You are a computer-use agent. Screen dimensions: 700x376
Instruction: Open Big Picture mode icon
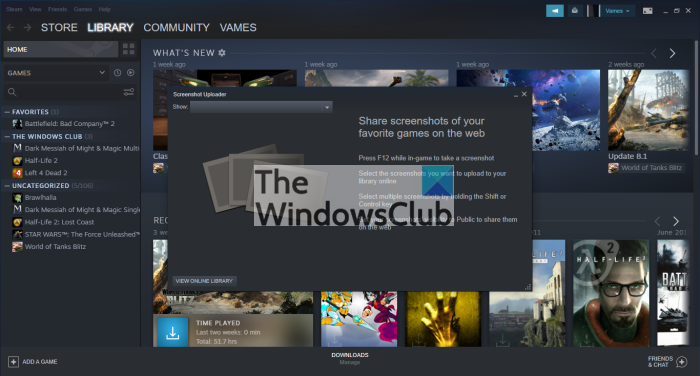[x=647, y=11]
